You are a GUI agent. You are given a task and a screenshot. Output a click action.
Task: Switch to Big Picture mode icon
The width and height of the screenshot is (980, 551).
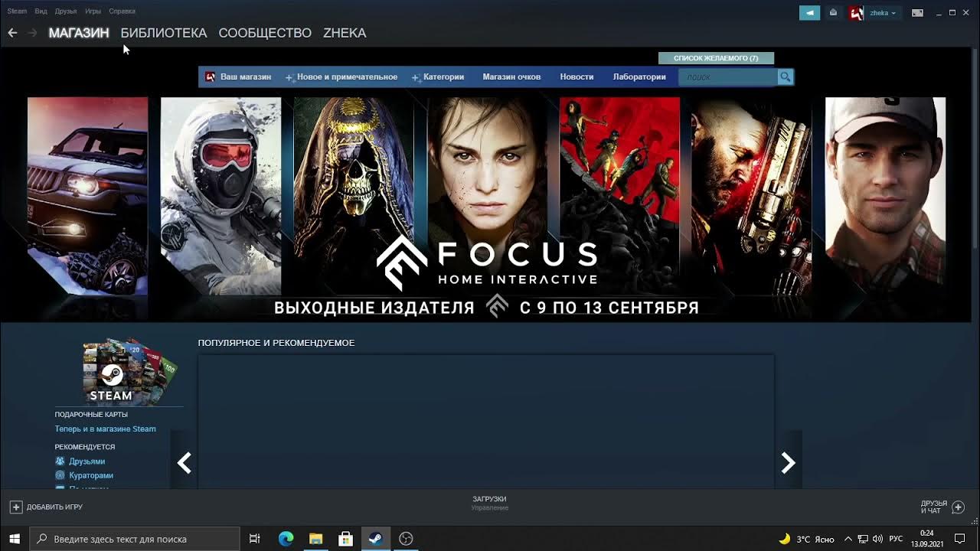click(917, 13)
